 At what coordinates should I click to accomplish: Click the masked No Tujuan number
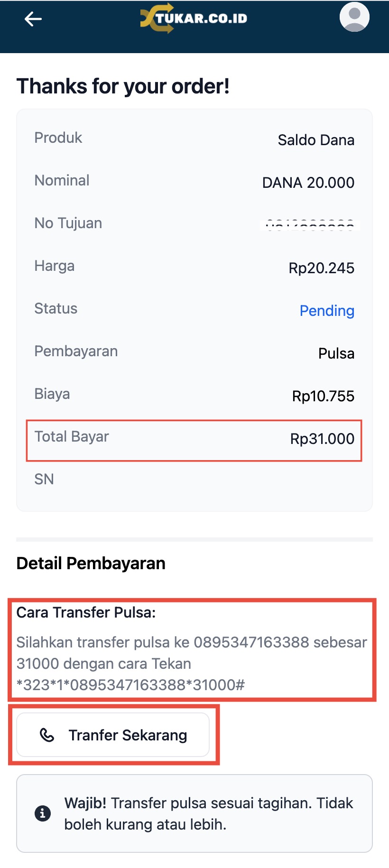[x=310, y=225]
